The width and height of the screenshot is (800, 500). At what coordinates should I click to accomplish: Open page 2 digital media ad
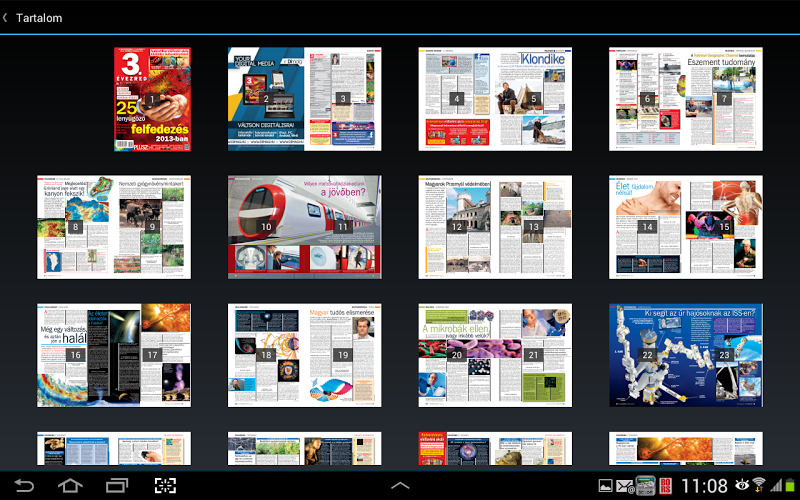click(x=266, y=99)
